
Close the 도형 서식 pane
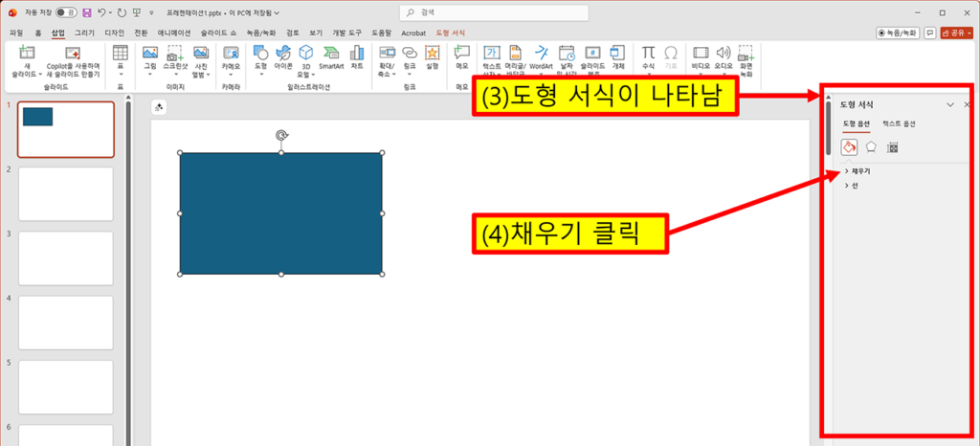[967, 105]
